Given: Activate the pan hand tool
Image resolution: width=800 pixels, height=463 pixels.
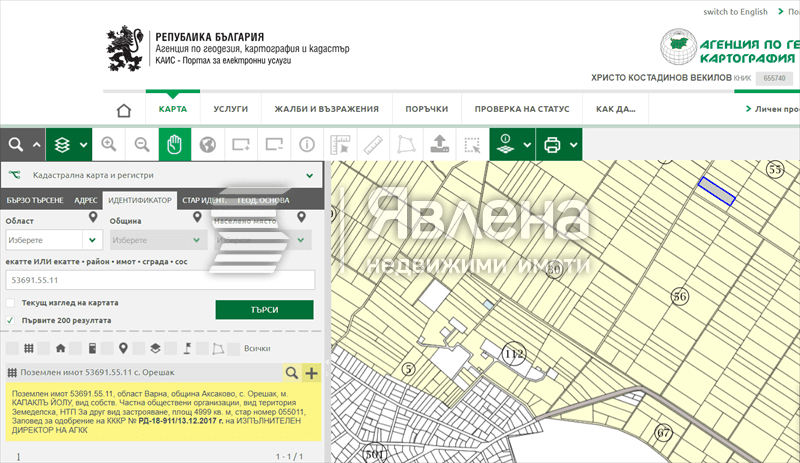Looking at the screenshot, I should (174, 144).
